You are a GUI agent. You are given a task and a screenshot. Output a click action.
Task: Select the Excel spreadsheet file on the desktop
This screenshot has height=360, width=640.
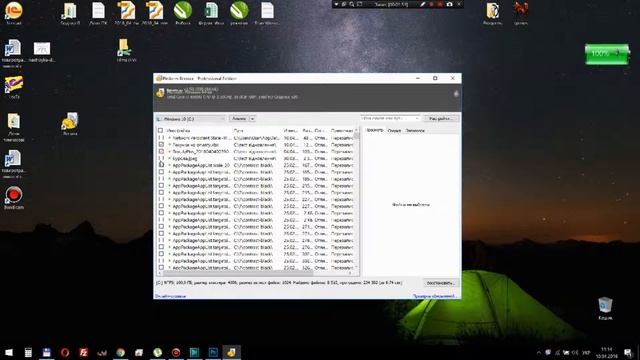(211, 13)
